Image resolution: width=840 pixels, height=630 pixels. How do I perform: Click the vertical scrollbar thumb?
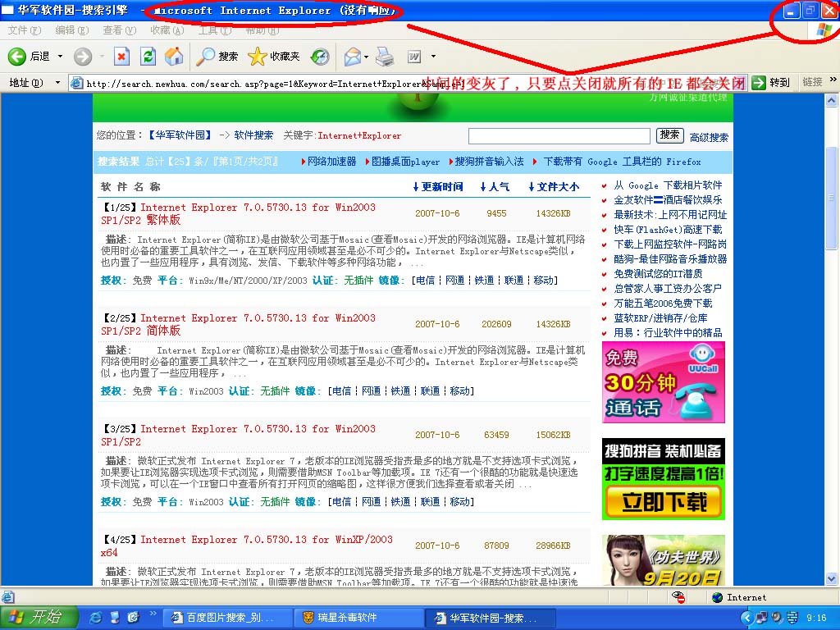[832, 199]
